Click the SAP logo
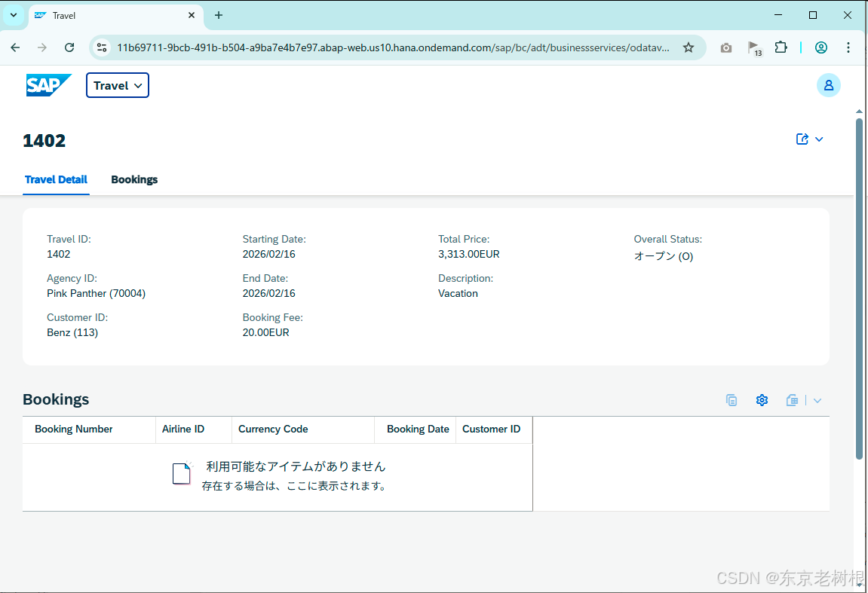Viewport: 868px width, 593px height. point(49,85)
